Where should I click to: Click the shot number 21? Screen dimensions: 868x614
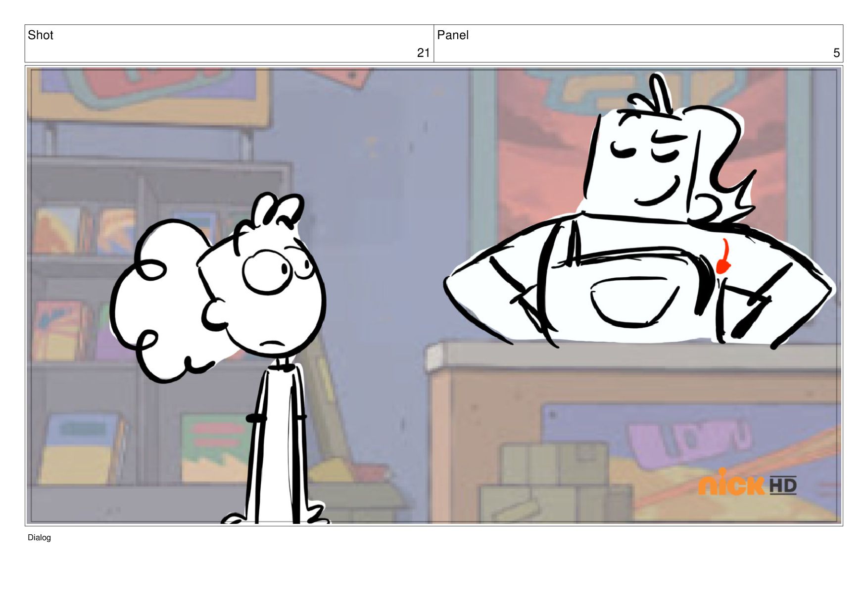click(423, 52)
